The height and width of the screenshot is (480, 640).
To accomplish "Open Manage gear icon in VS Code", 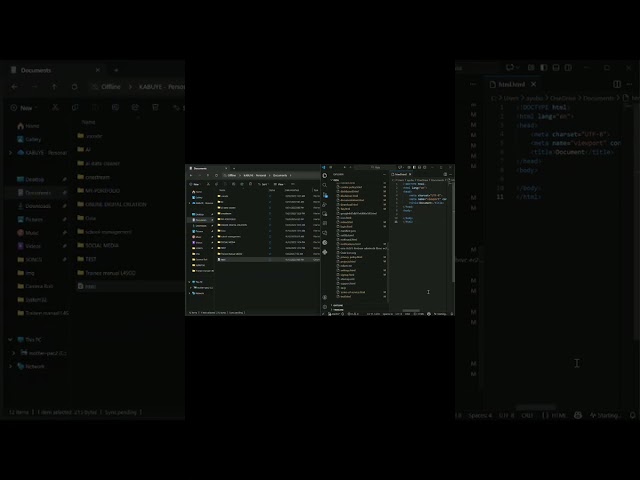I will point(324,307).
